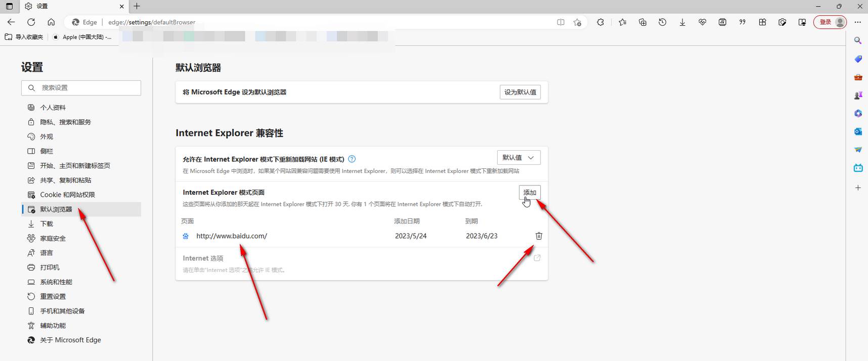Click the plus to customize sidebar

858,188
